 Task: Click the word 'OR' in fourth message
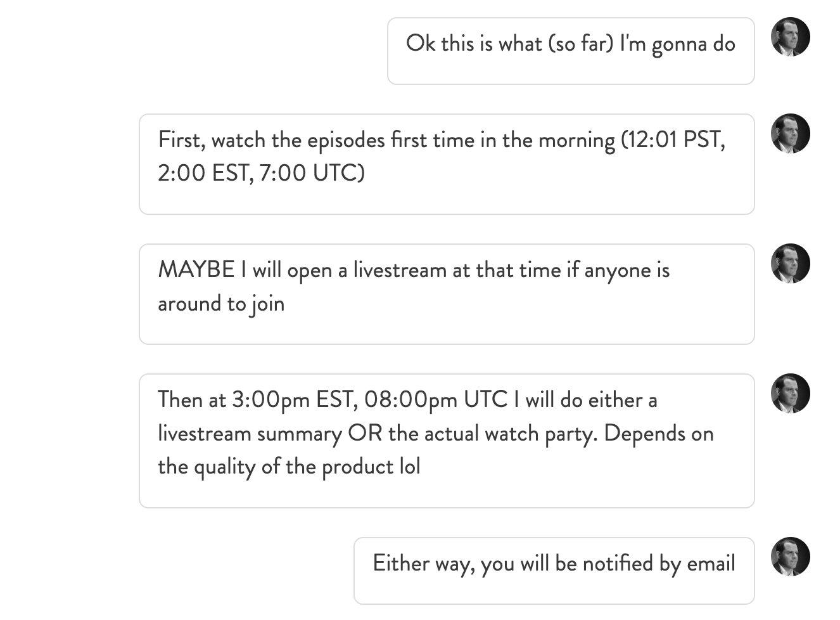pos(365,434)
